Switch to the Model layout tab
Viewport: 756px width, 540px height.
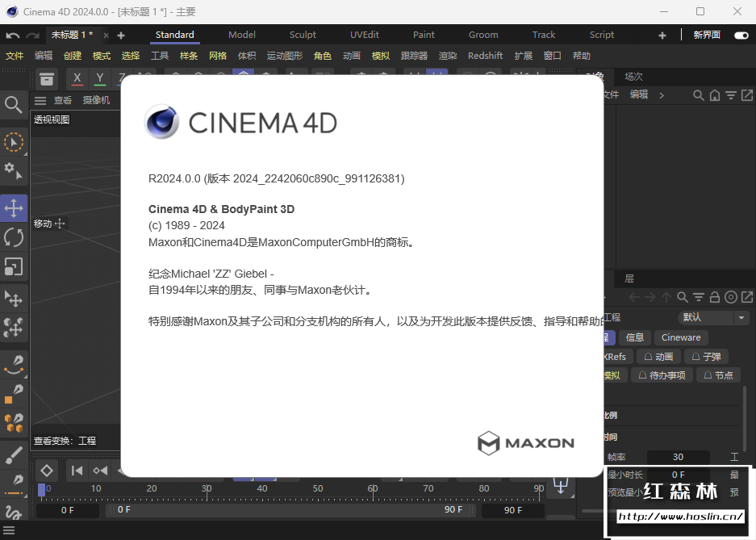241,35
